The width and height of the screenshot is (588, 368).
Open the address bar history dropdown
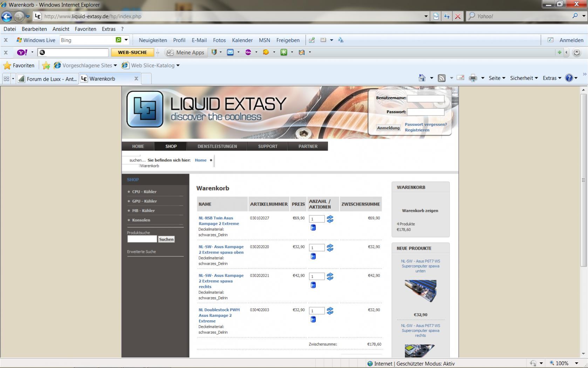(x=426, y=16)
